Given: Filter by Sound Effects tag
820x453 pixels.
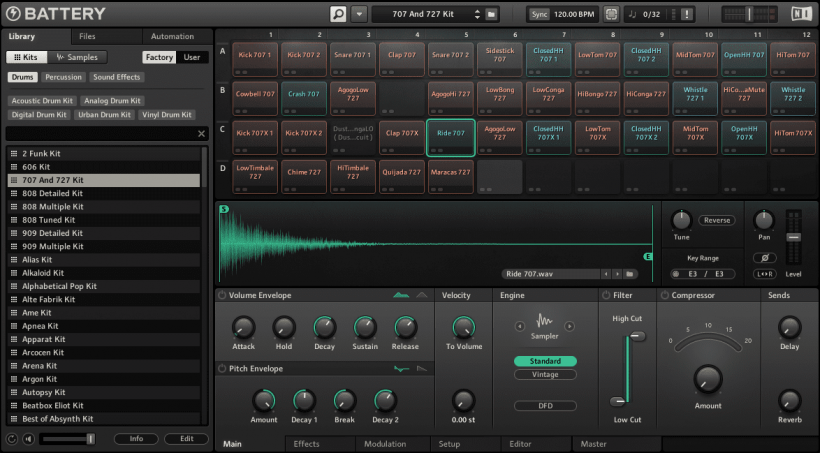Looking at the screenshot, I should [117, 77].
